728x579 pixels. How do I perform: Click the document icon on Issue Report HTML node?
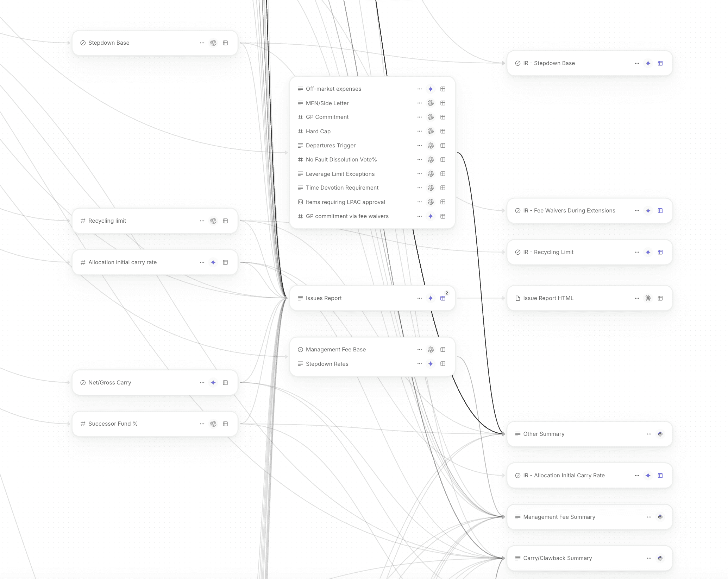tap(517, 298)
